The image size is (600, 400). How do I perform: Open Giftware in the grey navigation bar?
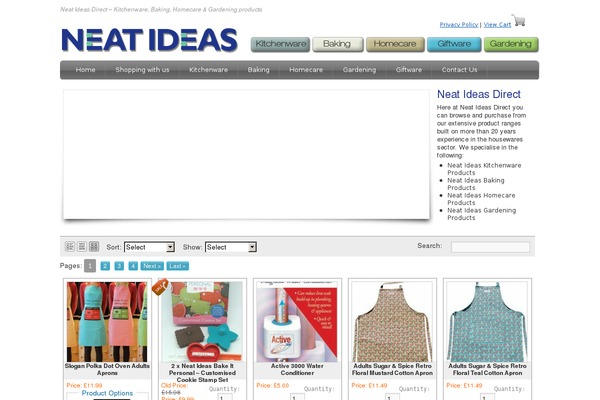(x=409, y=70)
